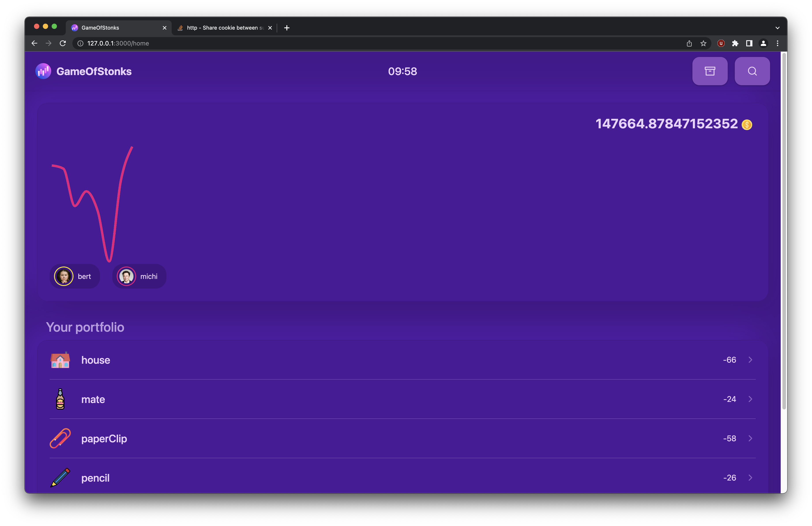The image size is (812, 526).
Task: Open the archive box button in header
Action: click(710, 71)
